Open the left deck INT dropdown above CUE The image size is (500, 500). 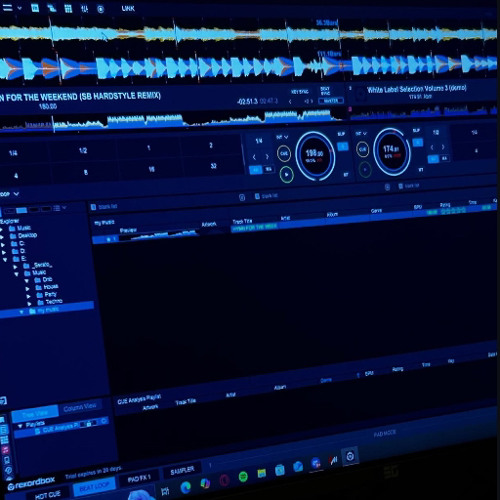[x=282, y=137]
